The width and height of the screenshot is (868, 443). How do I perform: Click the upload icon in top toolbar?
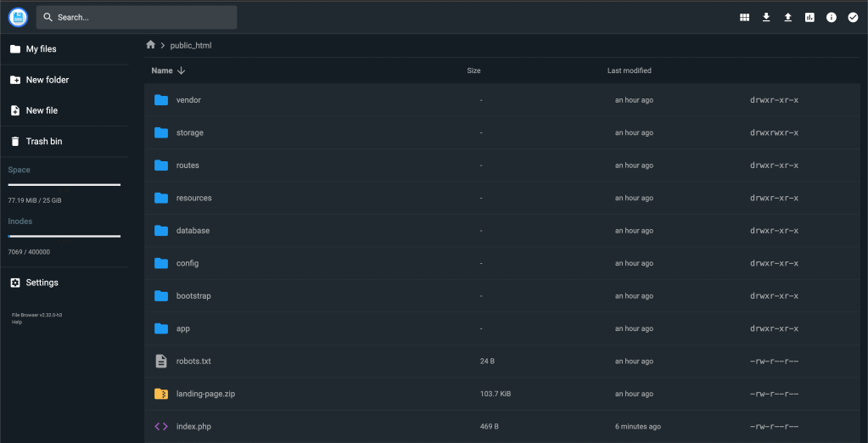click(787, 17)
